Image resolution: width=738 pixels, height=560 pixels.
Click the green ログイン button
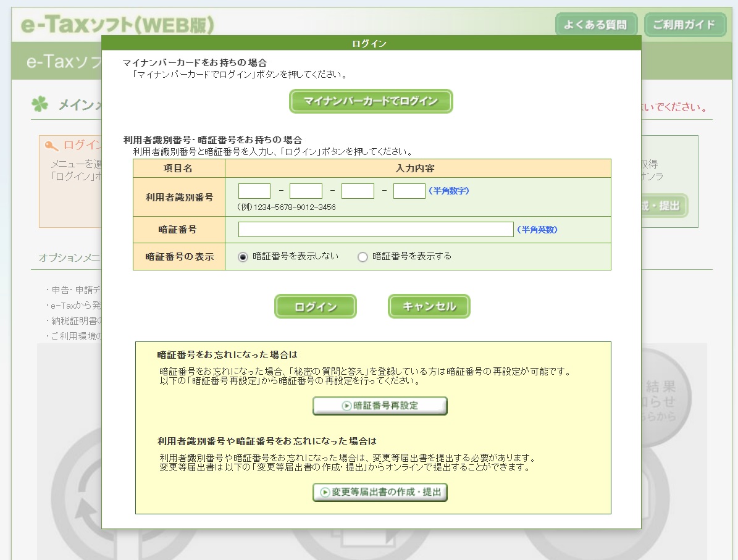point(316,306)
